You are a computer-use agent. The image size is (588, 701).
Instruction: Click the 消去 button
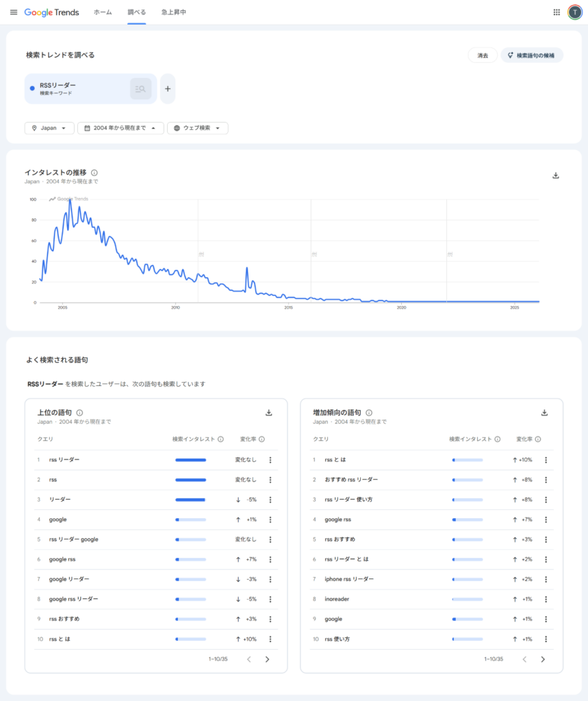pos(483,55)
